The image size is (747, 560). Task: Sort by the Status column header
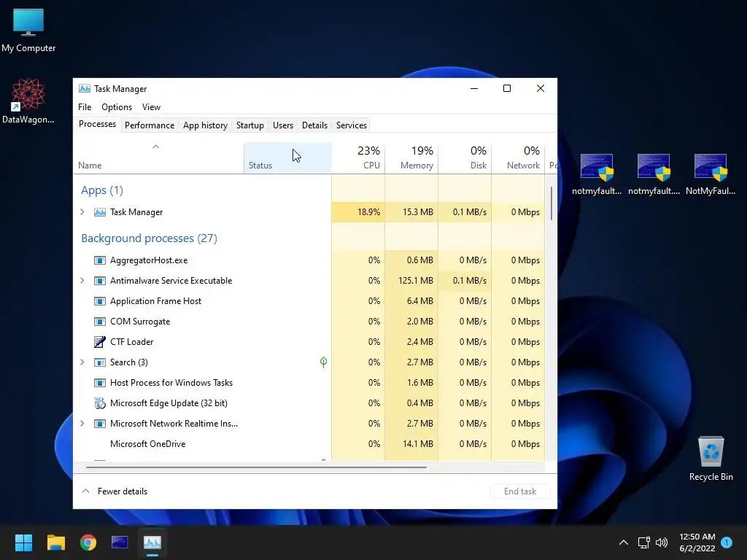click(287, 158)
